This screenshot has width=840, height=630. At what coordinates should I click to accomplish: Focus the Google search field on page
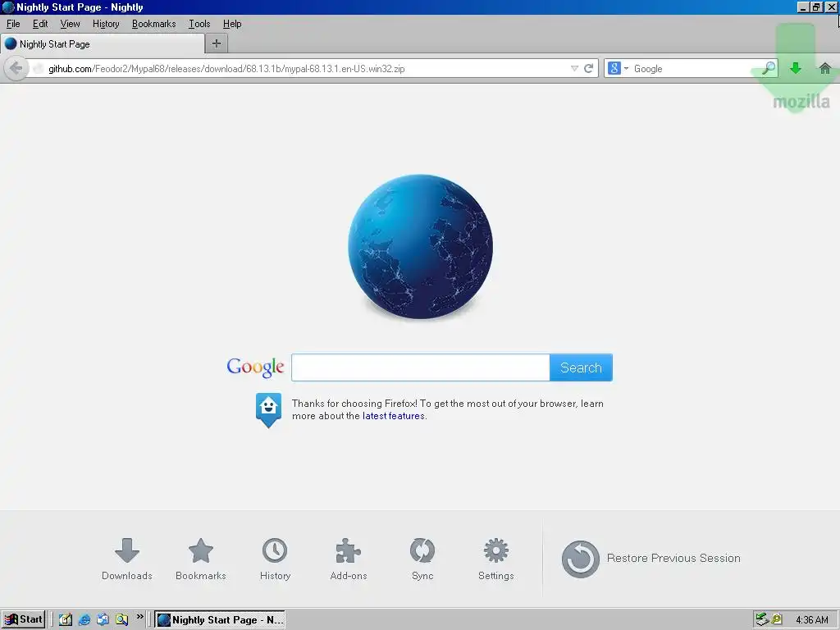tap(421, 367)
